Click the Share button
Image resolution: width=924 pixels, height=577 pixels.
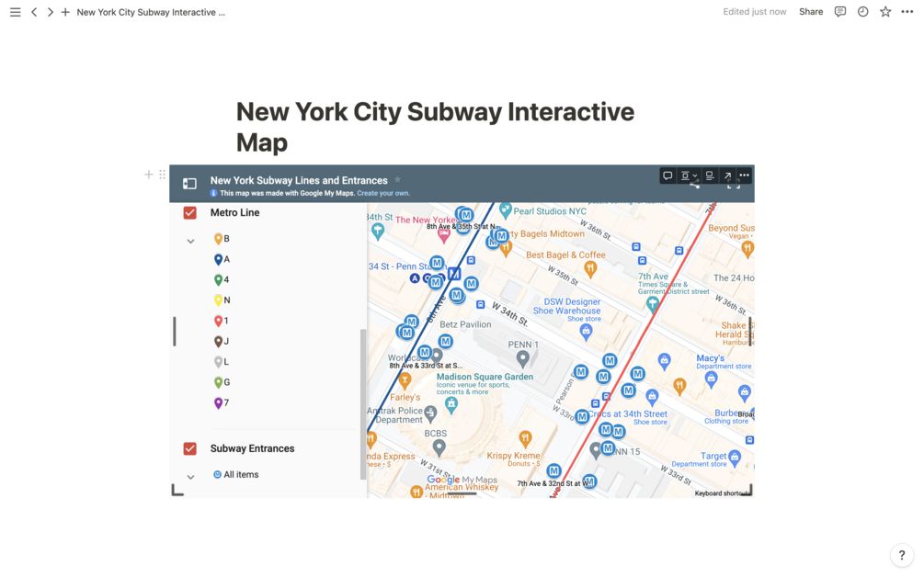pos(811,12)
